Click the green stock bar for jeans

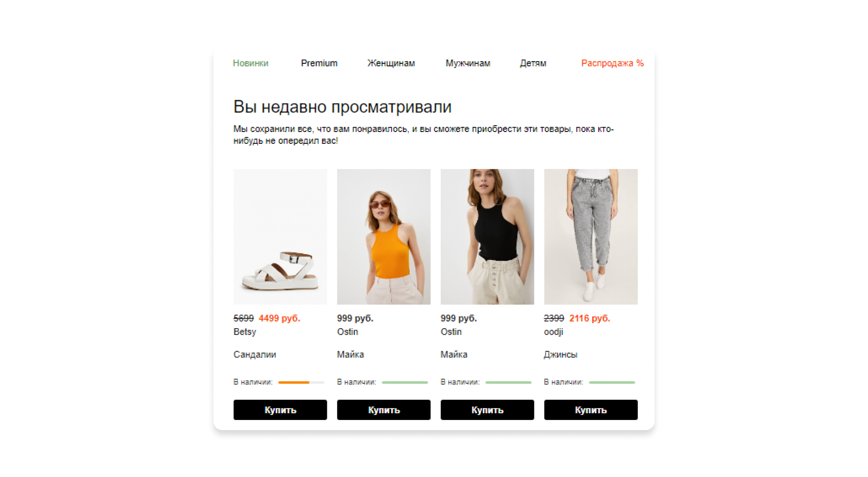click(x=612, y=383)
